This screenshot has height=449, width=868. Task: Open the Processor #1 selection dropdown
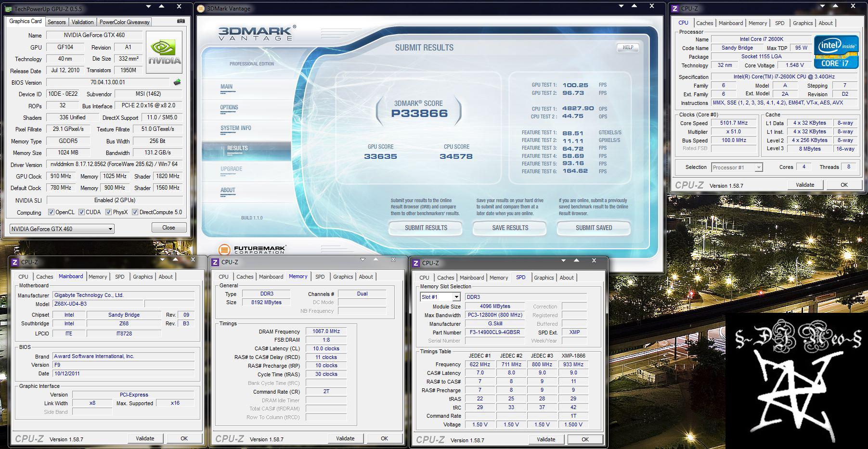coord(737,167)
